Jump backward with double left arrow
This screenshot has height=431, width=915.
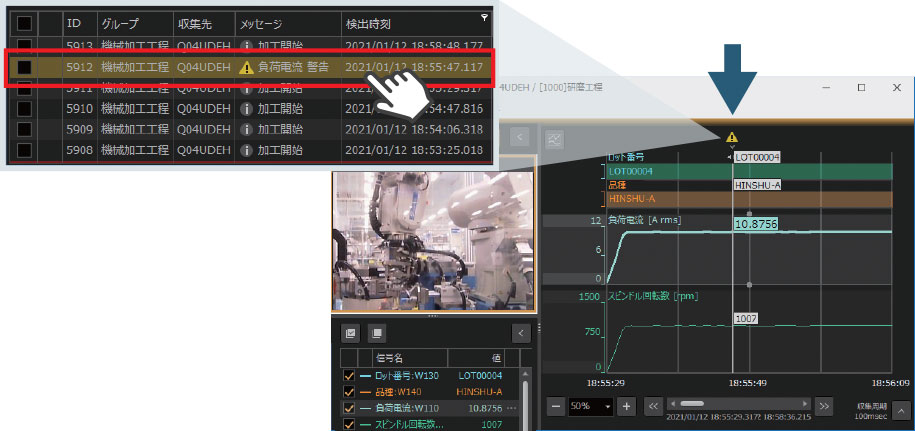click(653, 406)
